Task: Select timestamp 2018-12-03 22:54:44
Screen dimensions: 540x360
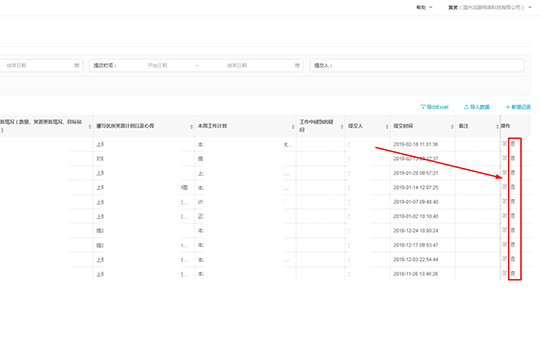Action: 416,259
